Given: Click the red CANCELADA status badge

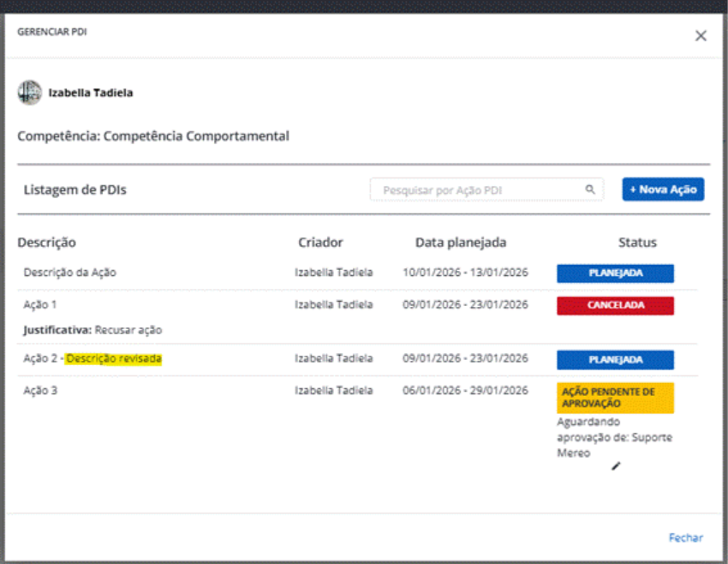Looking at the screenshot, I should 615,305.
